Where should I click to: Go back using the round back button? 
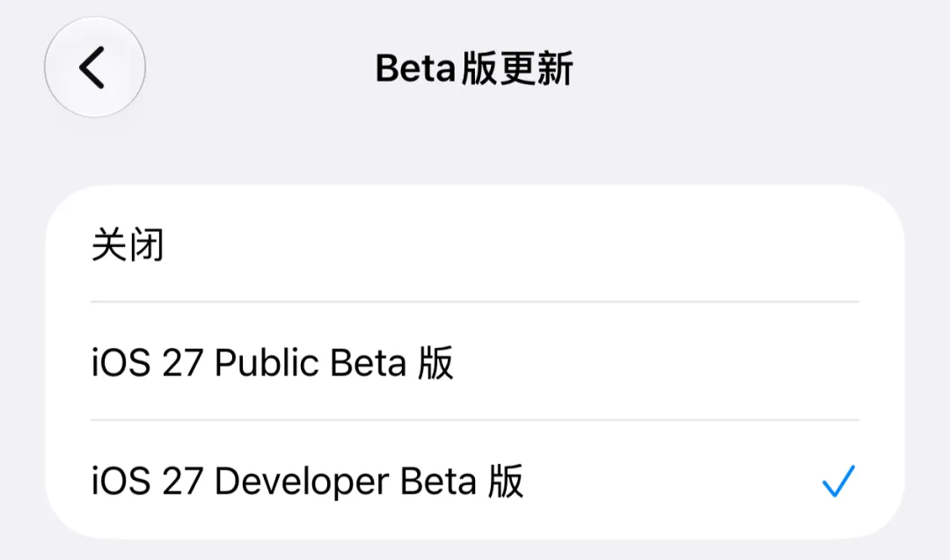[x=94, y=67]
